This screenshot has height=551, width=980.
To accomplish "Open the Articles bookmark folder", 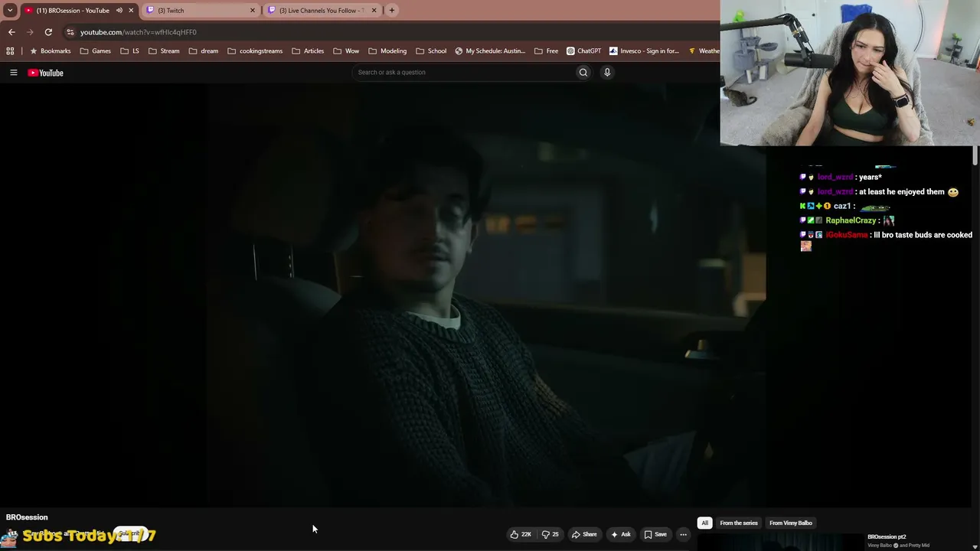I will click(x=308, y=51).
